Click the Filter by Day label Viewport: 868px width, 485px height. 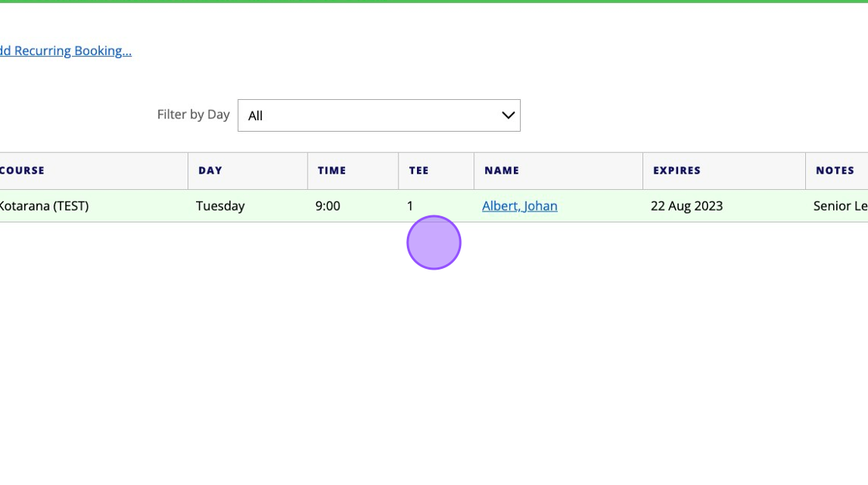(x=193, y=115)
